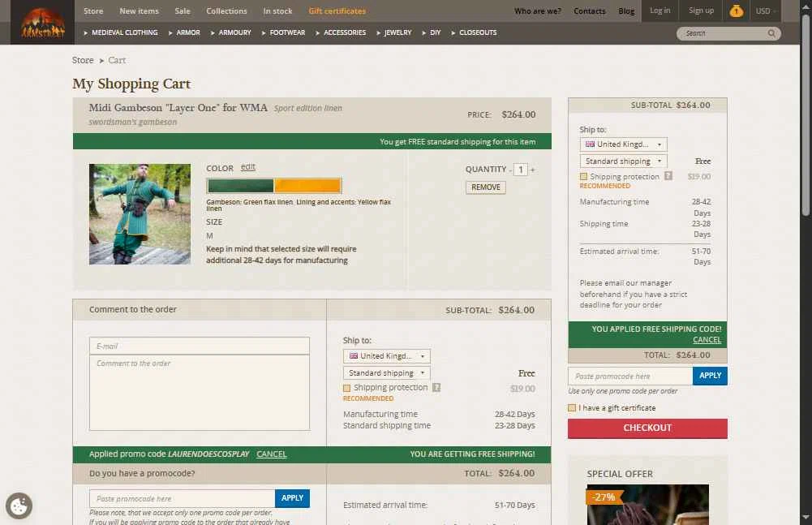812x525 pixels.
Task: Select the yellow lining color swatch
Action: click(x=307, y=186)
